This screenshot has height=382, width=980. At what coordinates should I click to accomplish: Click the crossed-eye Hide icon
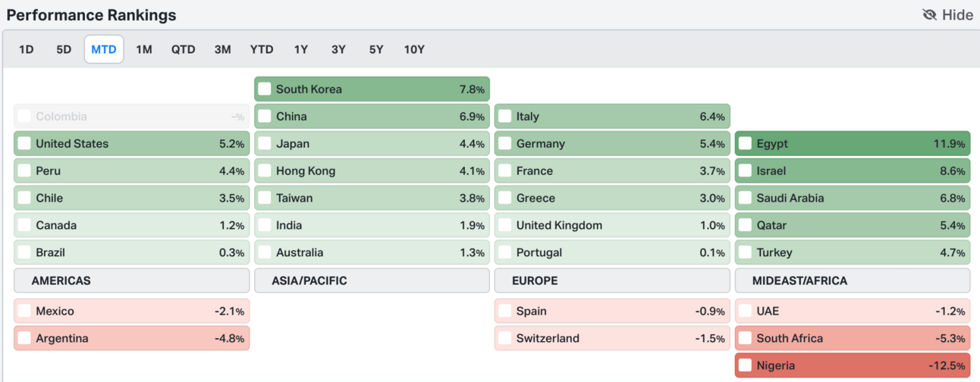[x=929, y=15]
